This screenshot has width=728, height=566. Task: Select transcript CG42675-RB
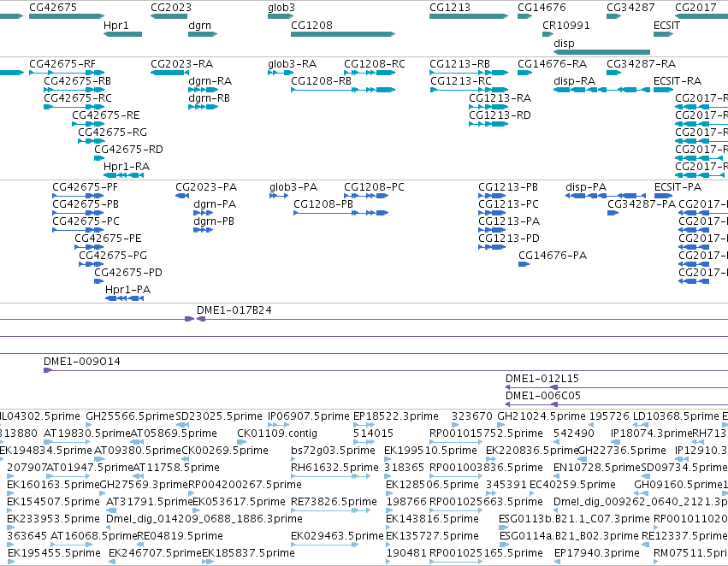click(x=74, y=90)
